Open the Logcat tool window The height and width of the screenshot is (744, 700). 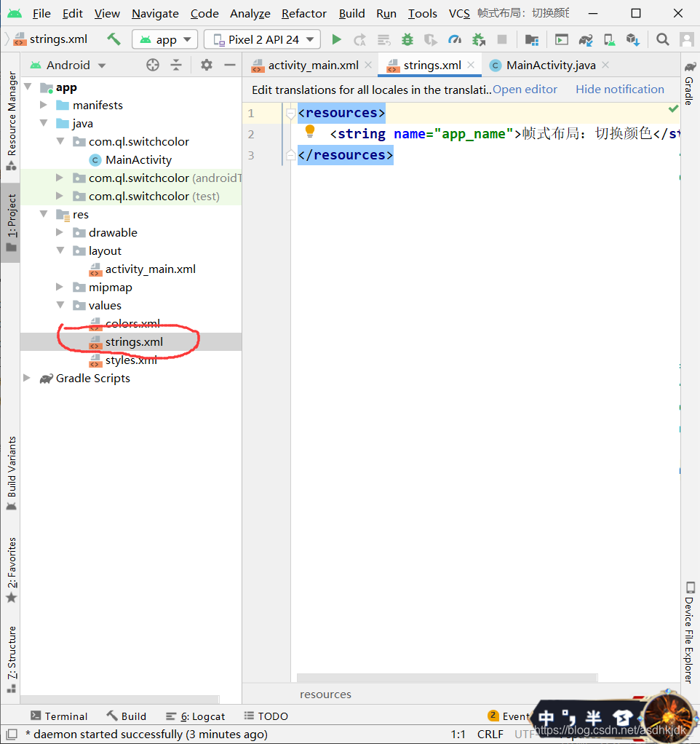coord(196,716)
